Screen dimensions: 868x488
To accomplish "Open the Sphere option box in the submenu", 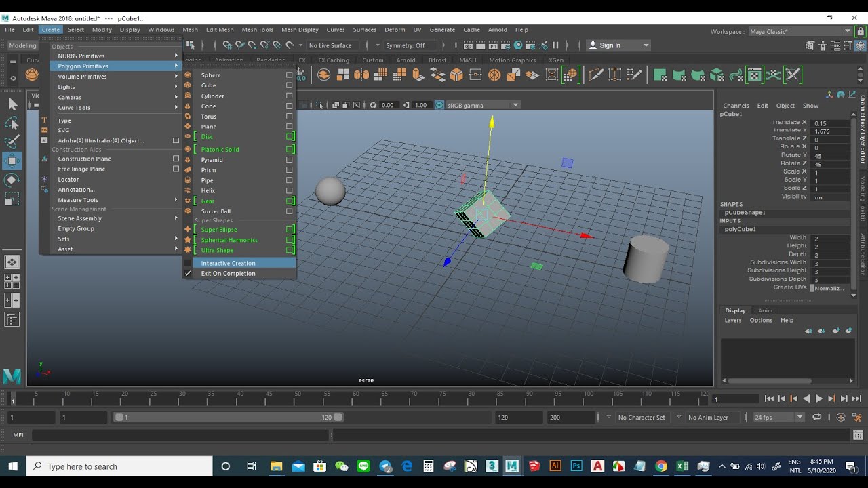I will (x=290, y=75).
